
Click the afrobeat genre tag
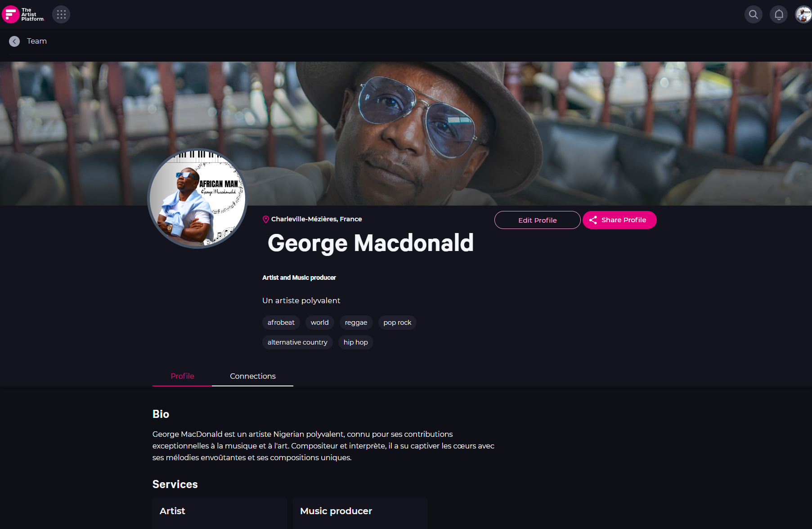[281, 323]
